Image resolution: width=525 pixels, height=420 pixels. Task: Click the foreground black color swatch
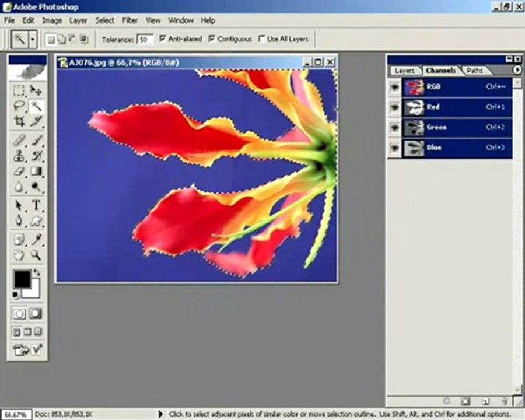click(x=22, y=279)
